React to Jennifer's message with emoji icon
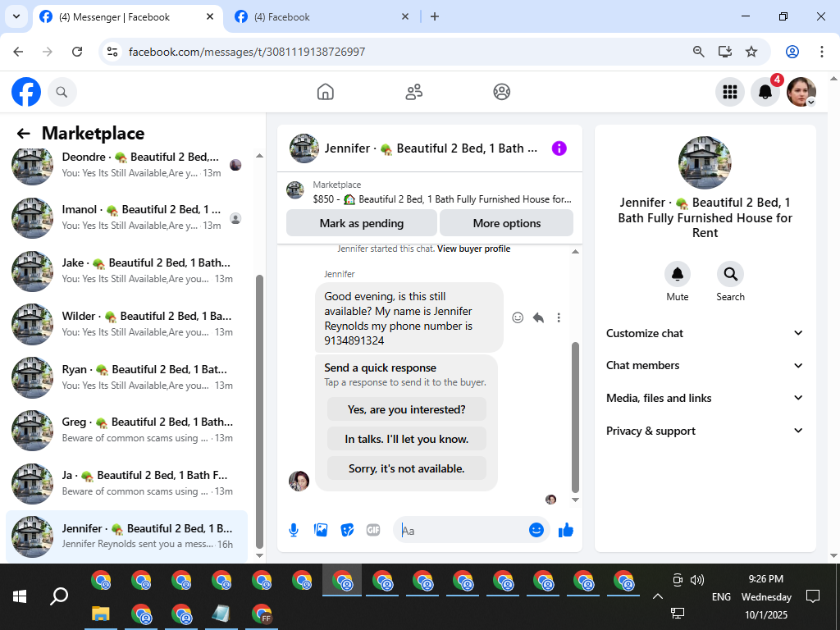Viewport: 840px width, 630px height. coord(518,317)
